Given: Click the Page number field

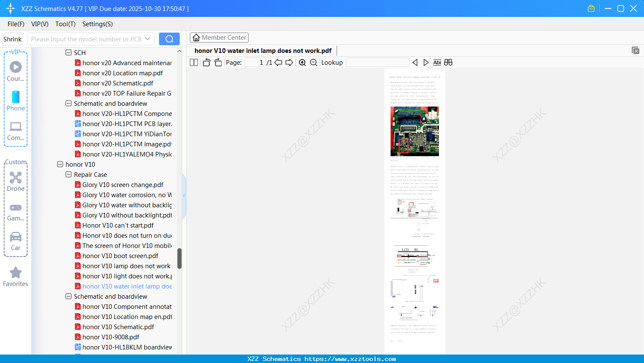Looking at the screenshot, I should click(255, 62).
